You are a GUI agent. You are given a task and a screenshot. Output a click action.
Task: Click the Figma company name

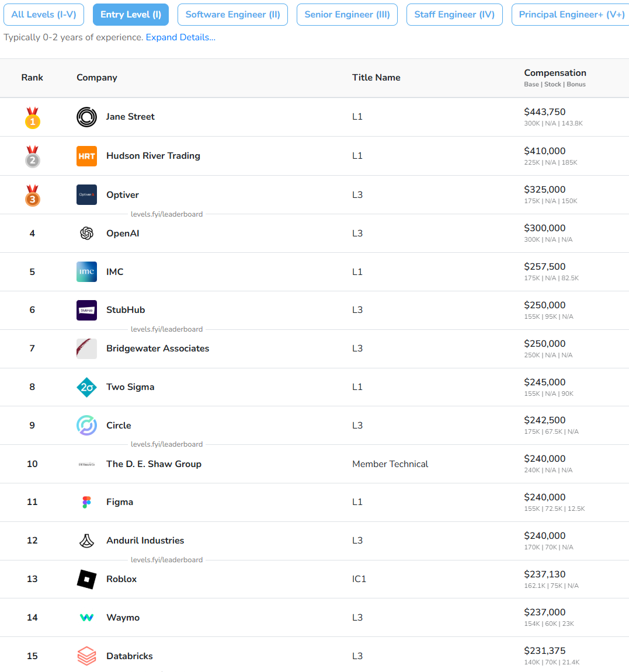(120, 502)
